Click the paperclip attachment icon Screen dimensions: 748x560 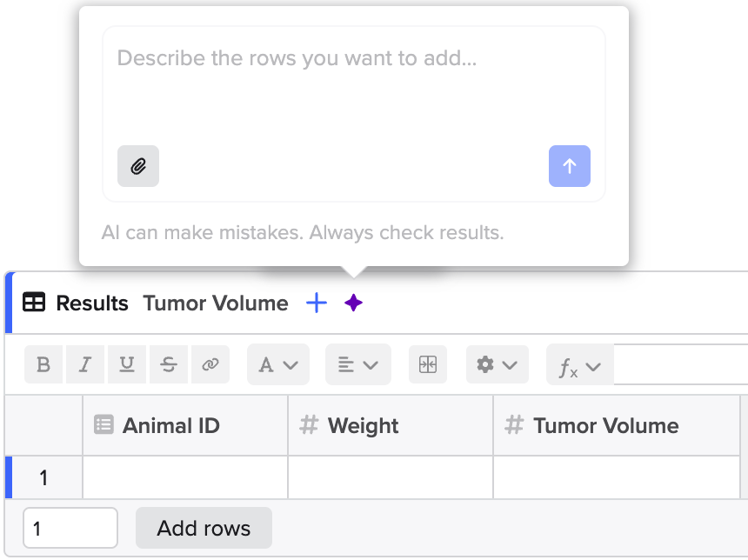pyautogui.click(x=138, y=166)
